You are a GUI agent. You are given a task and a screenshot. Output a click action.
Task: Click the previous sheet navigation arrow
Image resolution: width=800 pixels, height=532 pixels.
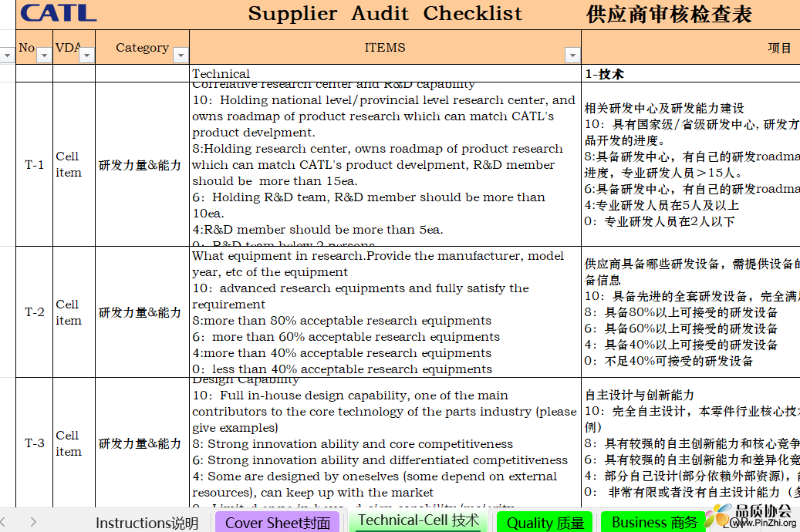click(x=3, y=522)
